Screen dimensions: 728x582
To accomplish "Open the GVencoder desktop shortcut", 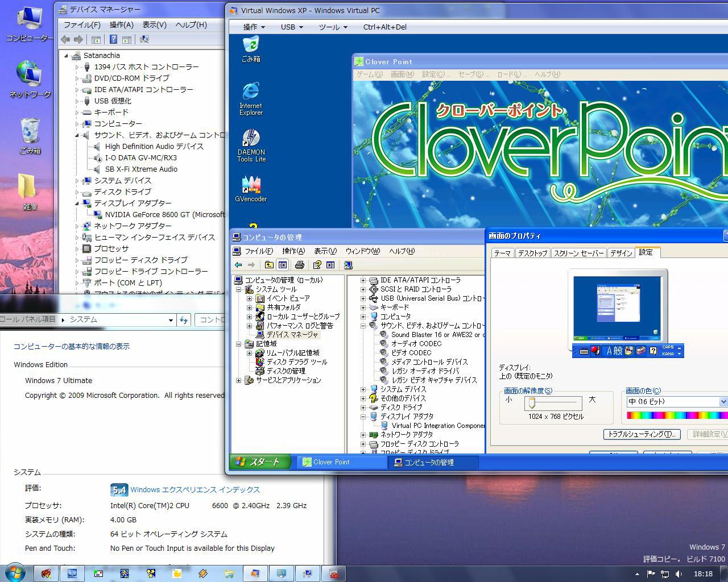I will 251,186.
